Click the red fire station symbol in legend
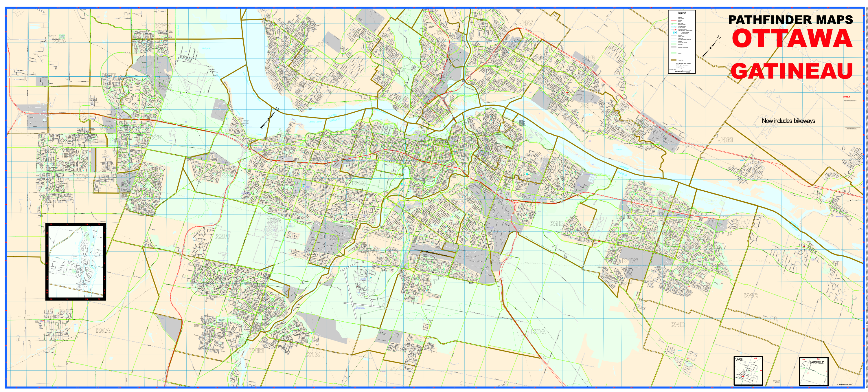 point(675,30)
